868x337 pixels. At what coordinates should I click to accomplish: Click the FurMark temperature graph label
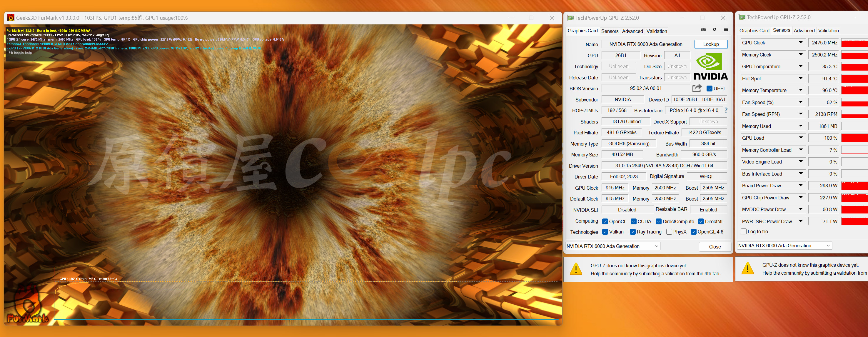click(x=88, y=279)
